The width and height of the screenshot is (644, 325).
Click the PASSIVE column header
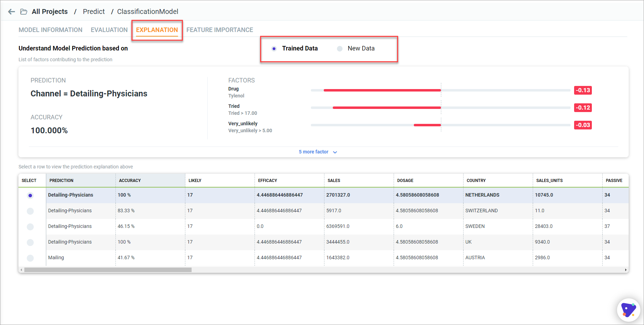(x=615, y=180)
